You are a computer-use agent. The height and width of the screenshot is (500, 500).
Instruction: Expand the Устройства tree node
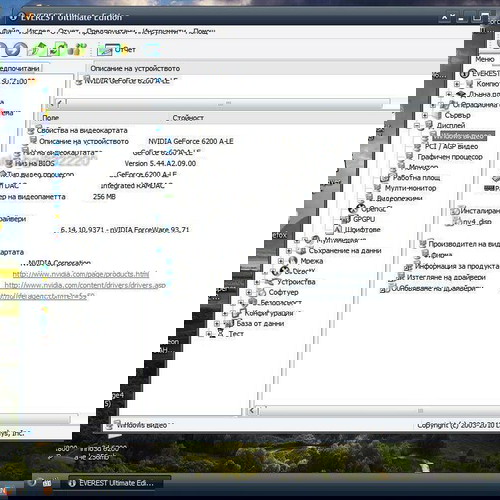257,282
